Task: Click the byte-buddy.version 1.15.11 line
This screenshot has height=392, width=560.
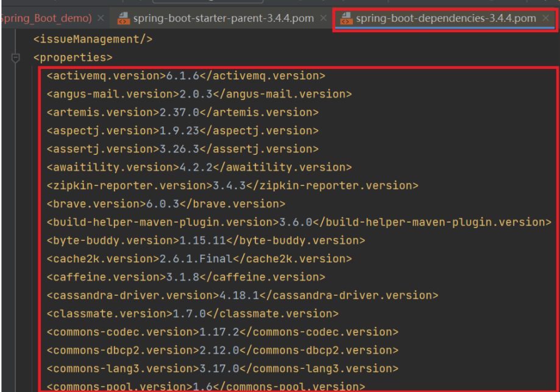Action: [206, 240]
